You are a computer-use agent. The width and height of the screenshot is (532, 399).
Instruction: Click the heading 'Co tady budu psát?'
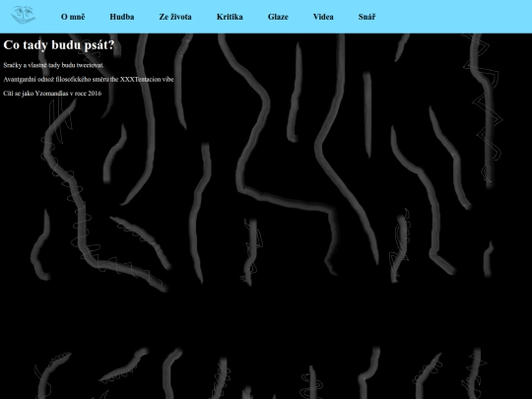pyautogui.click(x=59, y=45)
